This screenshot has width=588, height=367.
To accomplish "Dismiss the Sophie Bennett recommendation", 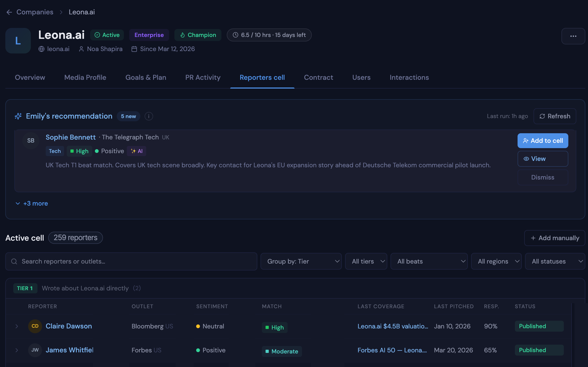I will [x=543, y=177].
